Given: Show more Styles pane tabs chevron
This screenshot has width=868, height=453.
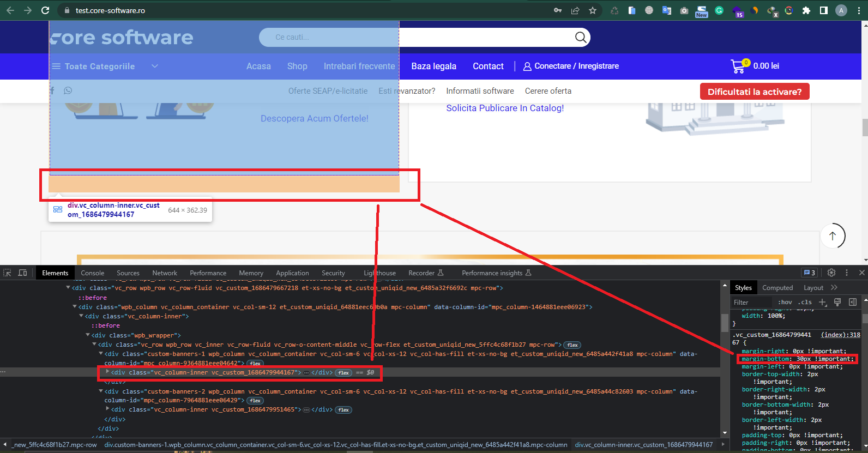Looking at the screenshot, I should click(x=834, y=287).
